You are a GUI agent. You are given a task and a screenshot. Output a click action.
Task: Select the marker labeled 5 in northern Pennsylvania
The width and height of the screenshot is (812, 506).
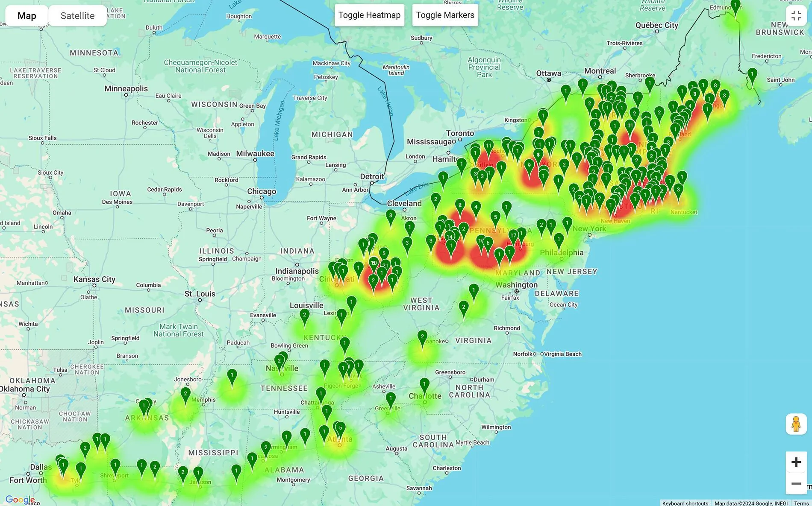point(495,219)
